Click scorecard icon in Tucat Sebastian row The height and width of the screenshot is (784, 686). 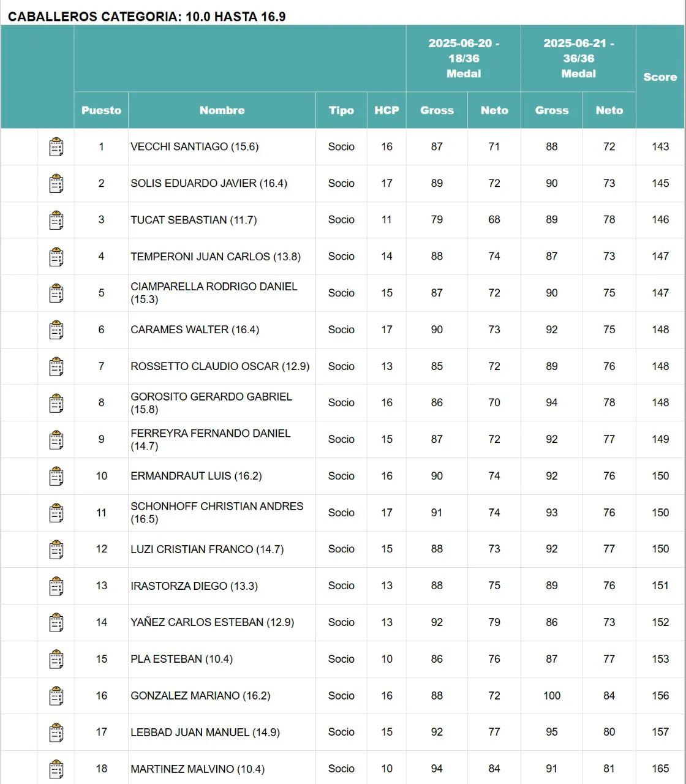(56, 220)
